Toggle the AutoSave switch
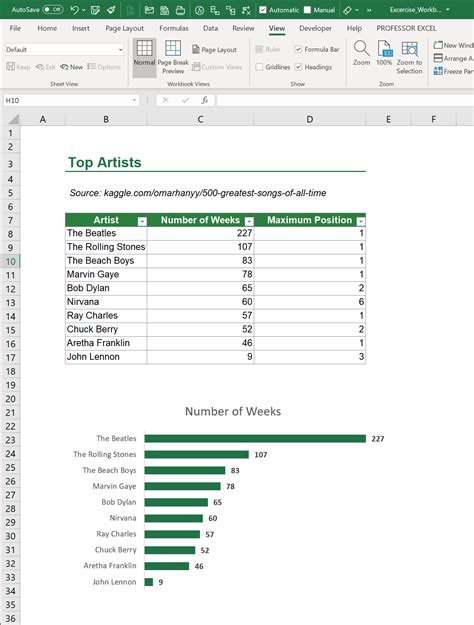This screenshot has height=625, width=474. pos(53,10)
